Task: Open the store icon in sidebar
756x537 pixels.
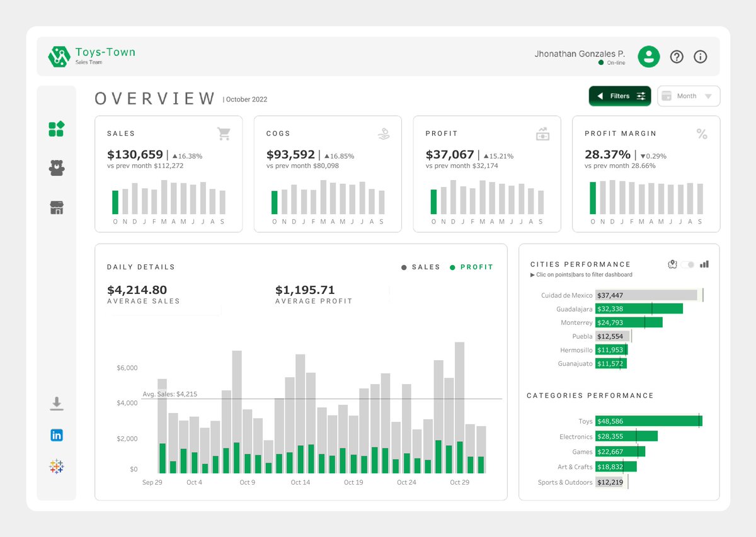Action: click(57, 208)
